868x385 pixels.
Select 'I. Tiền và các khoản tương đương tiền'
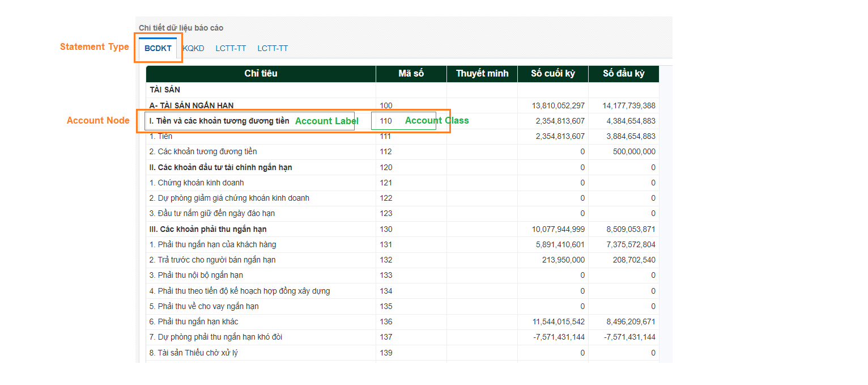pyautogui.click(x=219, y=121)
